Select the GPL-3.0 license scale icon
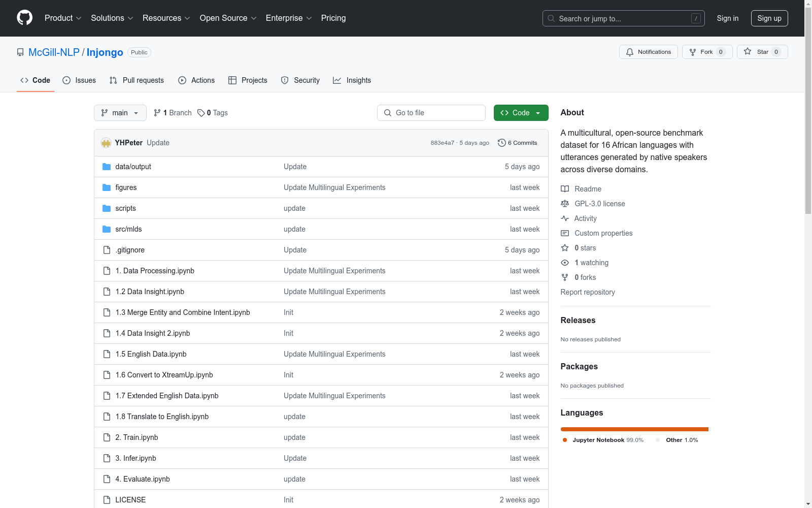The width and height of the screenshot is (812, 508). coord(565,204)
